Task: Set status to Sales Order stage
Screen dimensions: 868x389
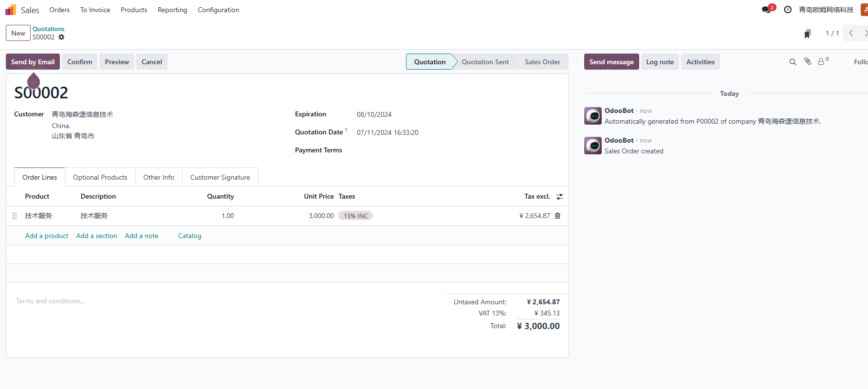Action: [542, 62]
